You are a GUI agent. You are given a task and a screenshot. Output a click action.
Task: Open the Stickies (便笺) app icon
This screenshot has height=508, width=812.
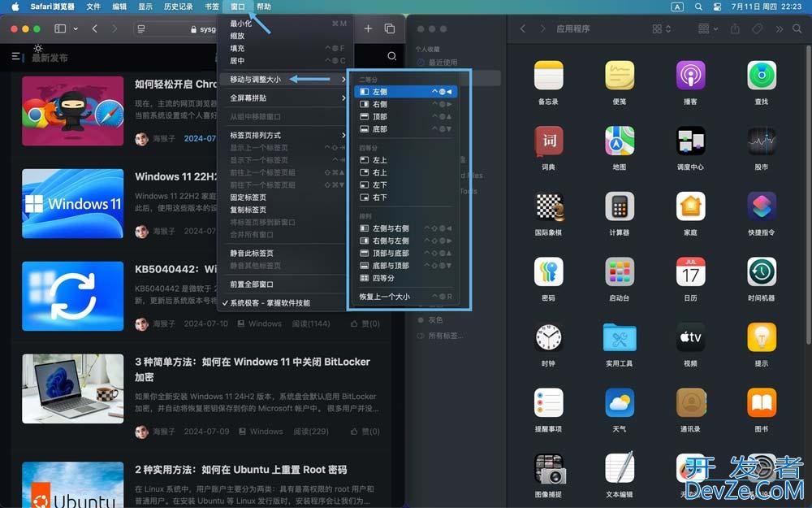tap(620, 76)
